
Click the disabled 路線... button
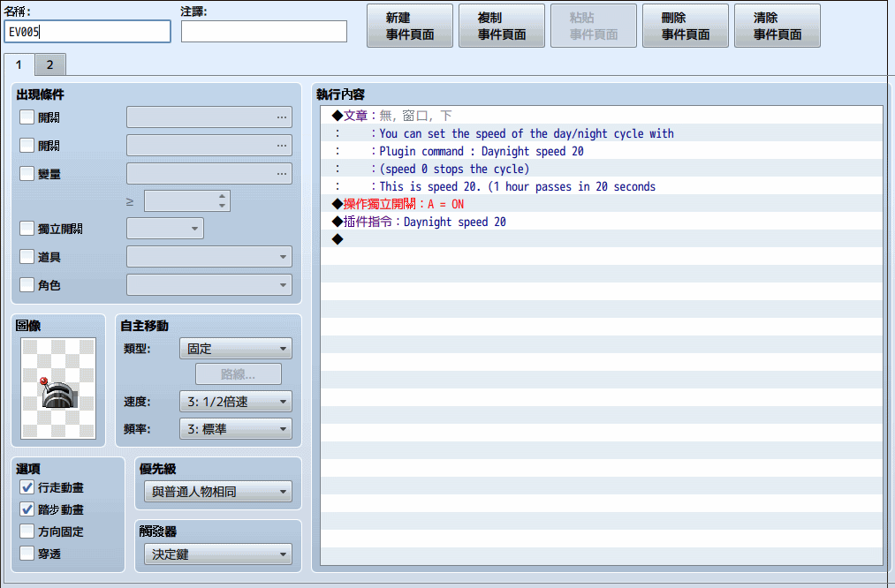(x=239, y=374)
